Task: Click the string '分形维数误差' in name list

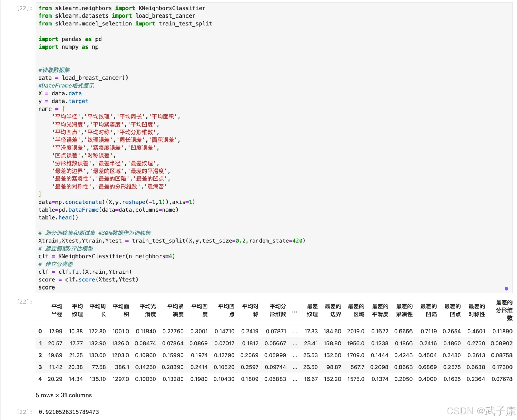Action: pos(72,163)
